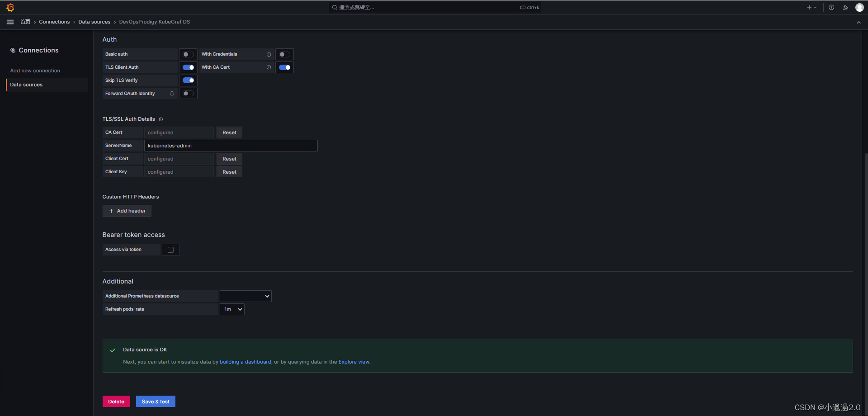Open the plus add-new menu

(811, 7)
